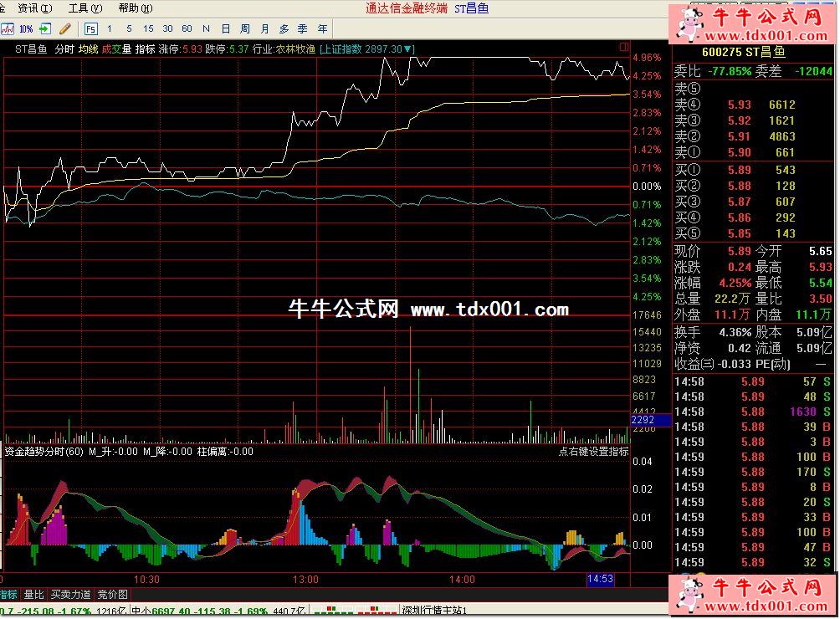This screenshot has width=840, height=619.
Task: Click the 指标 label in chart header
Action: 146,49
